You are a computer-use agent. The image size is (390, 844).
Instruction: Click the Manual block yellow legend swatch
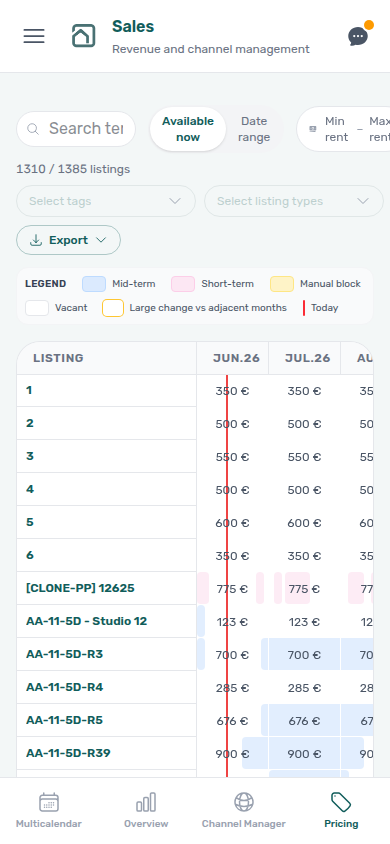(x=282, y=284)
